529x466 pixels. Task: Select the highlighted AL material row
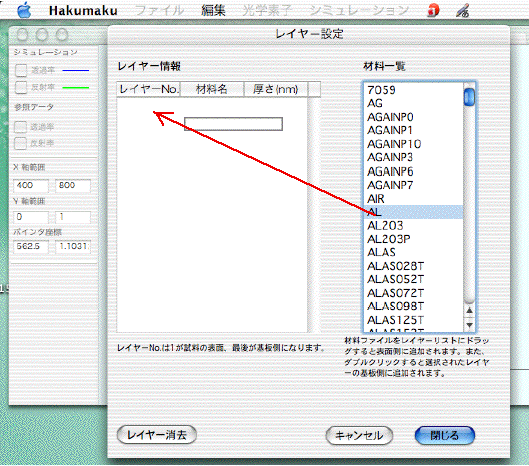coord(414,212)
